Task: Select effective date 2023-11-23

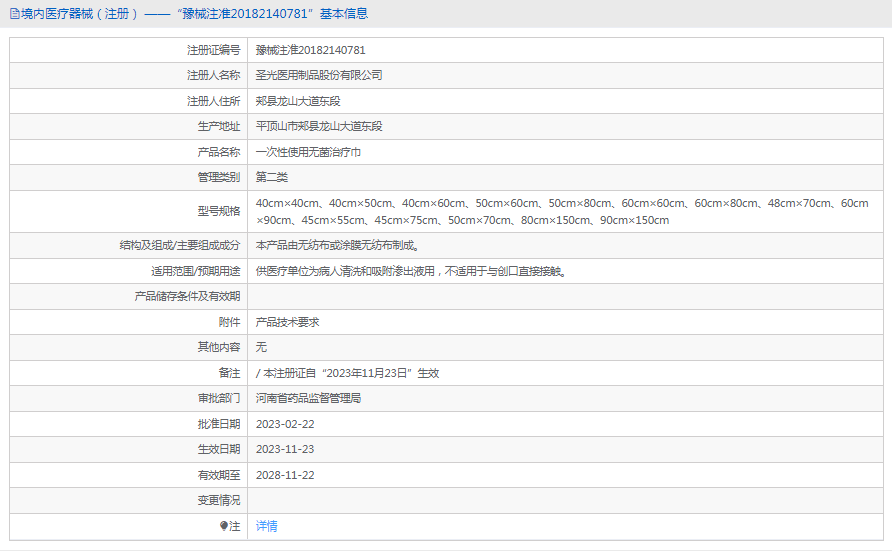Action: click(285, 449)
